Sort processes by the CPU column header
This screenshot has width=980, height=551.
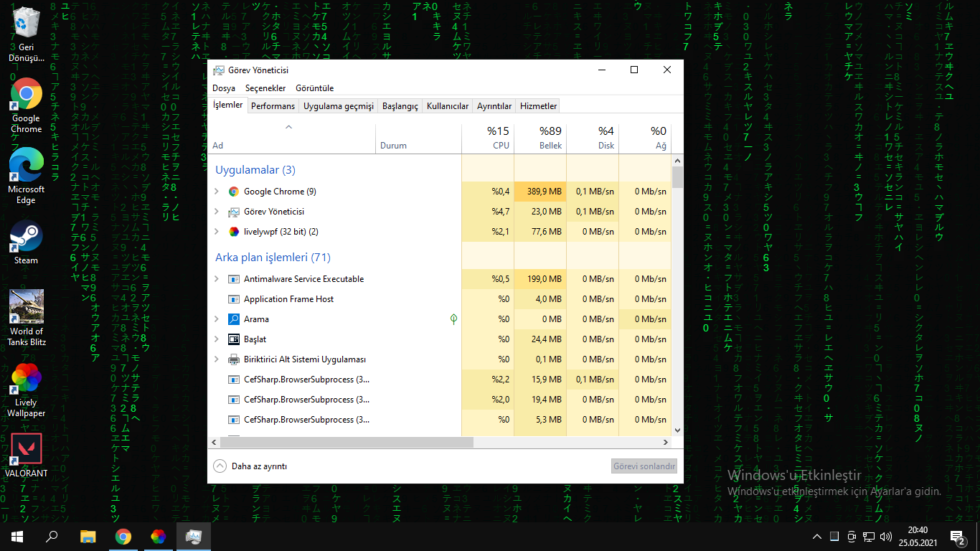coord(488,138)
